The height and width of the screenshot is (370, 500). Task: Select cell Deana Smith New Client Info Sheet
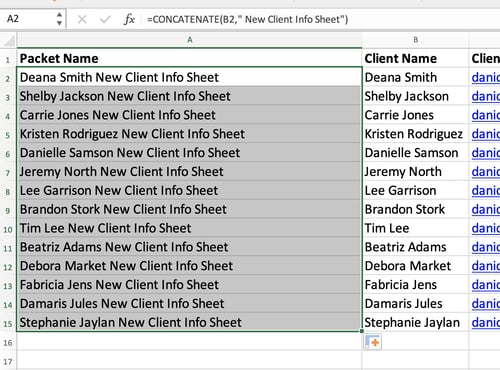pyautogui.click(x=189, y=77)
